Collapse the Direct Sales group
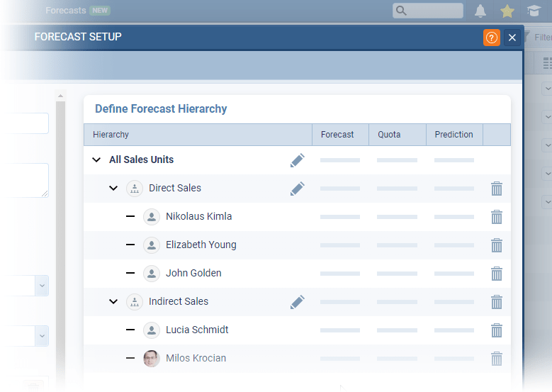The width and height of the screenshot is (552, 392). pos(113,189)
